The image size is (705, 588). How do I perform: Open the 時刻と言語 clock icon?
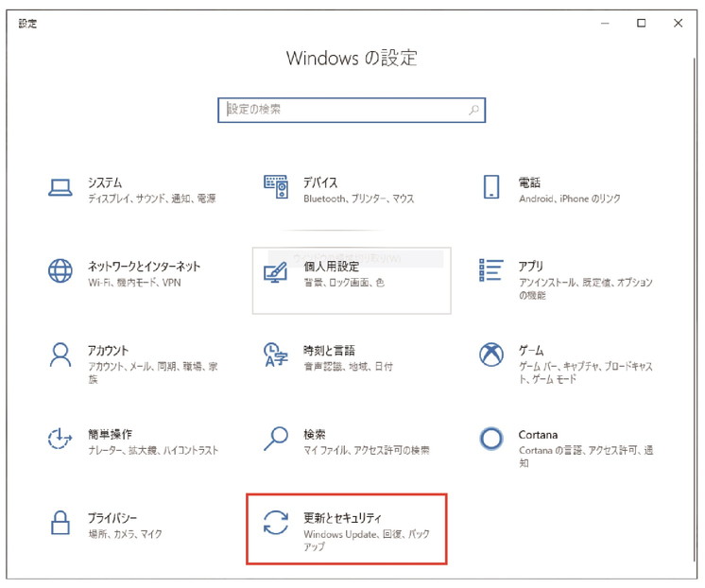[x=276, y=355]
